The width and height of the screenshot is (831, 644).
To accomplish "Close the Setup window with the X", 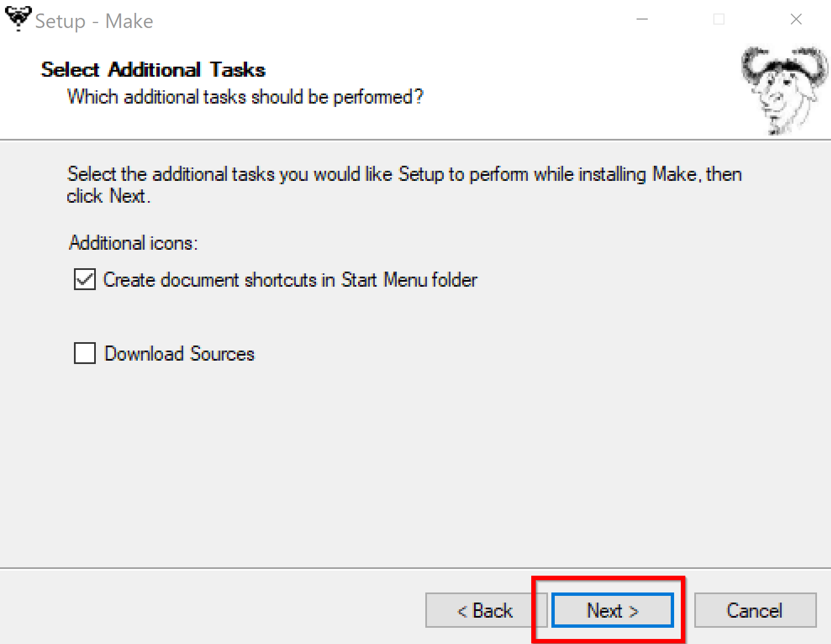I will point(796,20).
